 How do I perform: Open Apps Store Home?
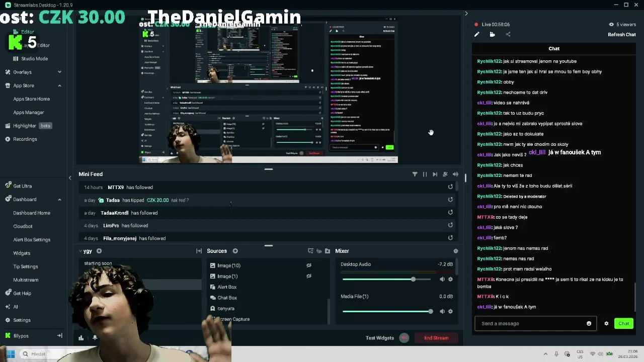(31, 99)
